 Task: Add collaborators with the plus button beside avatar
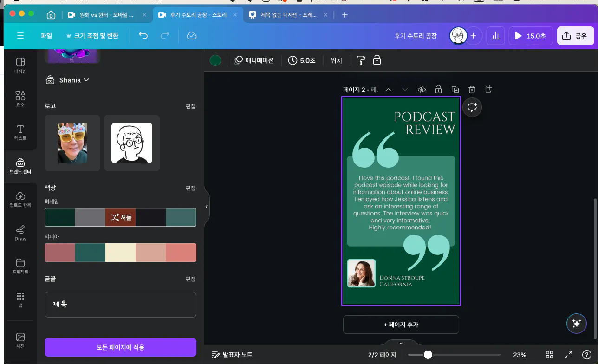[474, 36]
